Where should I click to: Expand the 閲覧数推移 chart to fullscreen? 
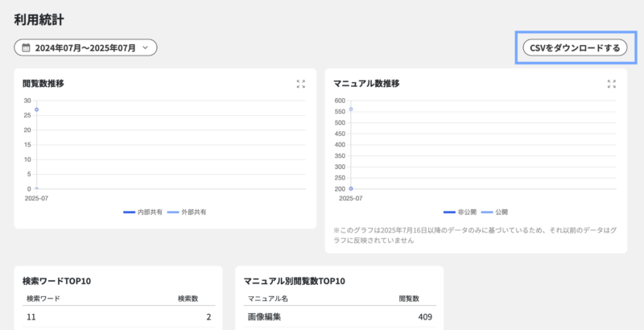(x=300, y=84)
